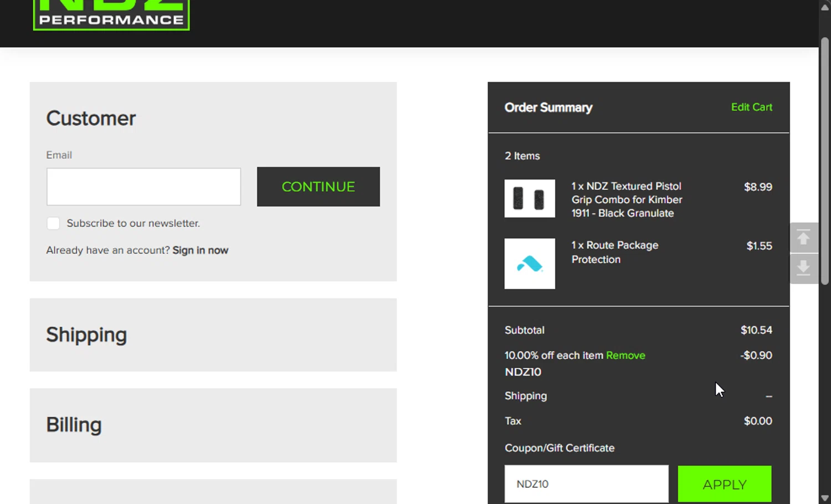This screenshot has height=504, width=831.
Task: Click the scroll-to-bottom arrow icon
Action: click(803, 268)
